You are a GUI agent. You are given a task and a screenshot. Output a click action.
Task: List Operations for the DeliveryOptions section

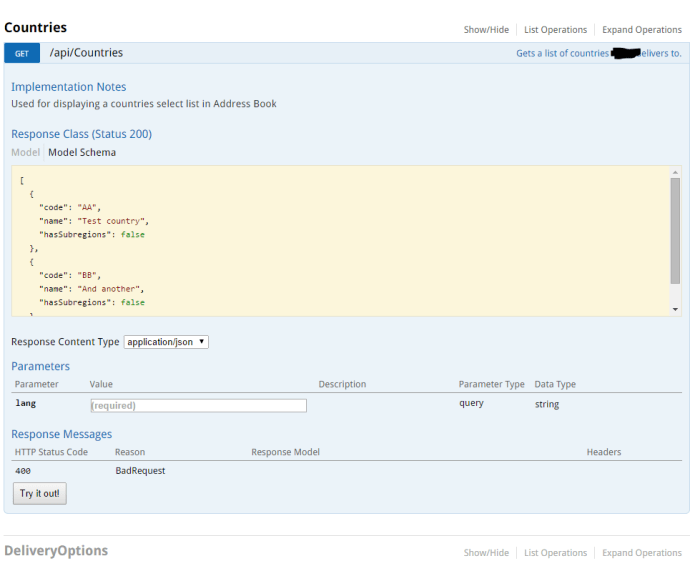pyautogui.click(x=555, y=553)
